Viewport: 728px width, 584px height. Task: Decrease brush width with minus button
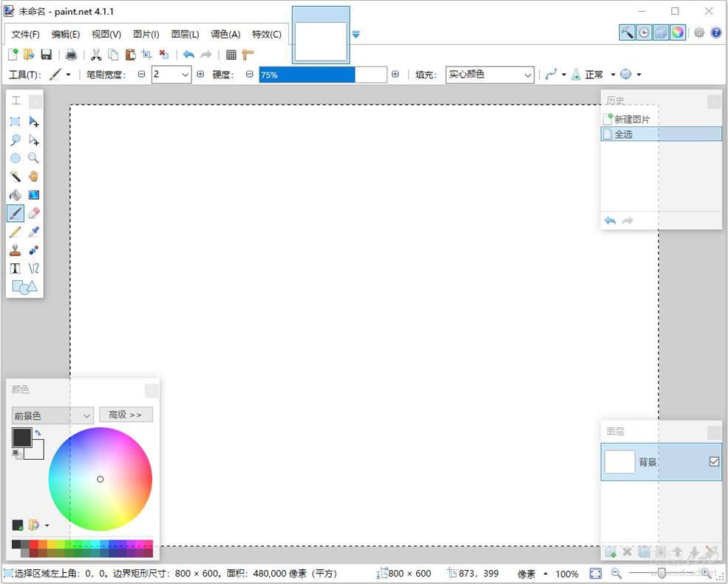click(x=142, y=74)
